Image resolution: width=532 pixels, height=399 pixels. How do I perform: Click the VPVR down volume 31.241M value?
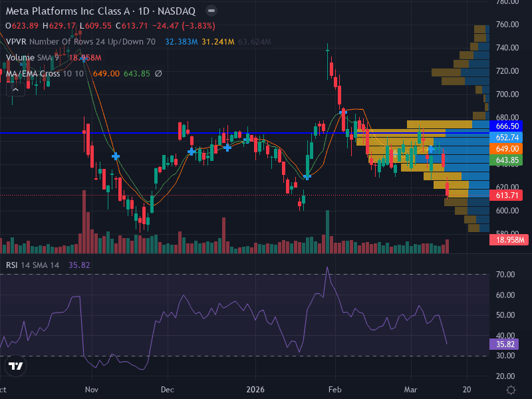coord(218,42)
